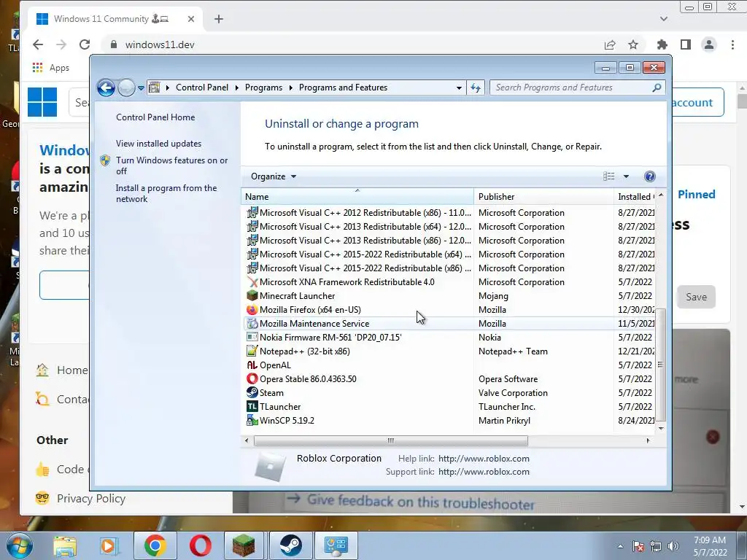Click the Valve Corporation publisher cell
This screenshot has height=560, width=747.
pos(513,393)
